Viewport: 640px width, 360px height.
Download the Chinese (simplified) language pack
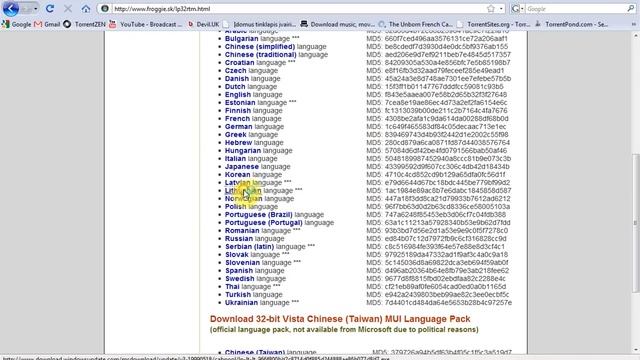(x=260, y=47)
